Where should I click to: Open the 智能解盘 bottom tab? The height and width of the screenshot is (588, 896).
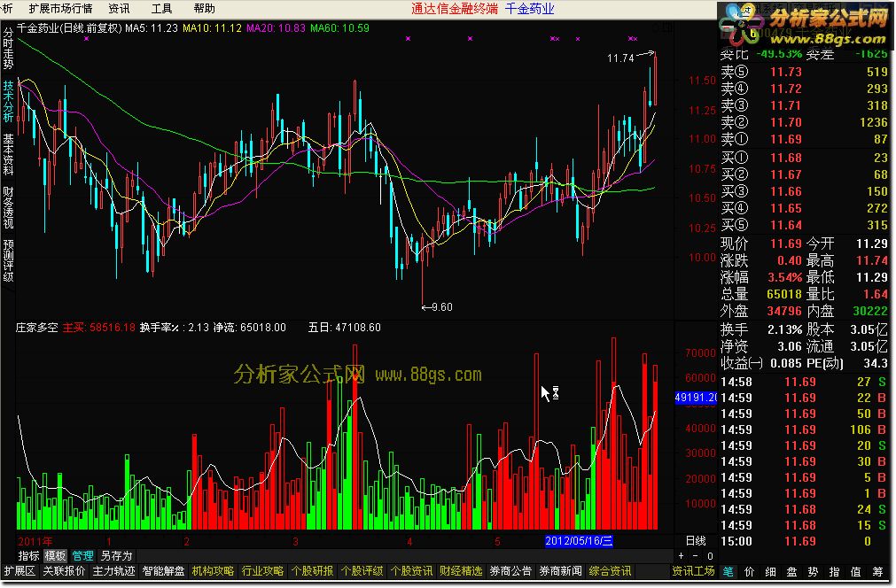pos(163,571)
